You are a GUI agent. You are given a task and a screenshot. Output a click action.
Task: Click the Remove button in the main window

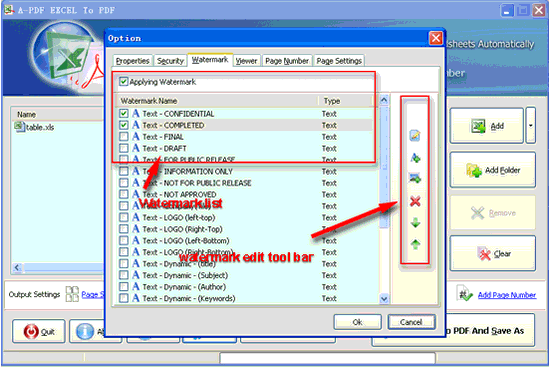(x=493, y=213)
